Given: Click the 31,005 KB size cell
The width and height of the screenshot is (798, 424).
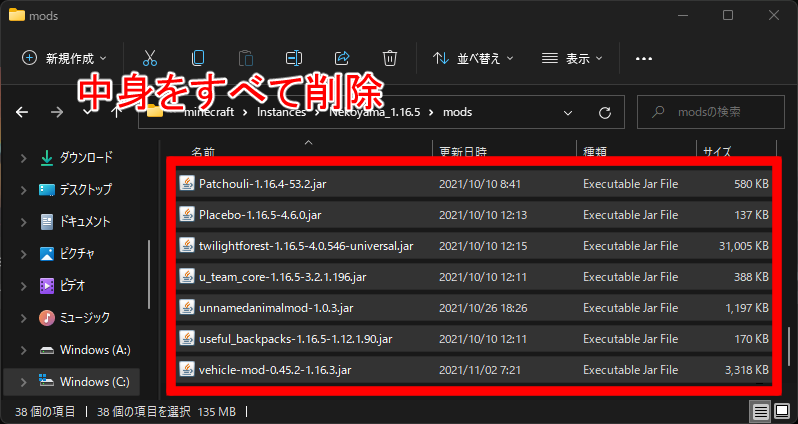Looking at the screenshot, I should (744, 246).
